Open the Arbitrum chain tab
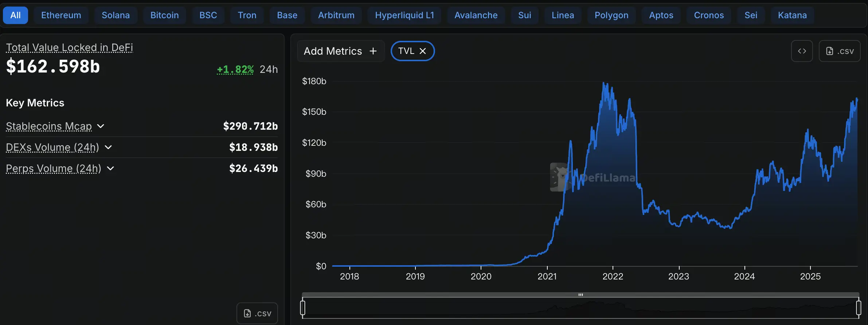868x325 pixels. [336, 15]
